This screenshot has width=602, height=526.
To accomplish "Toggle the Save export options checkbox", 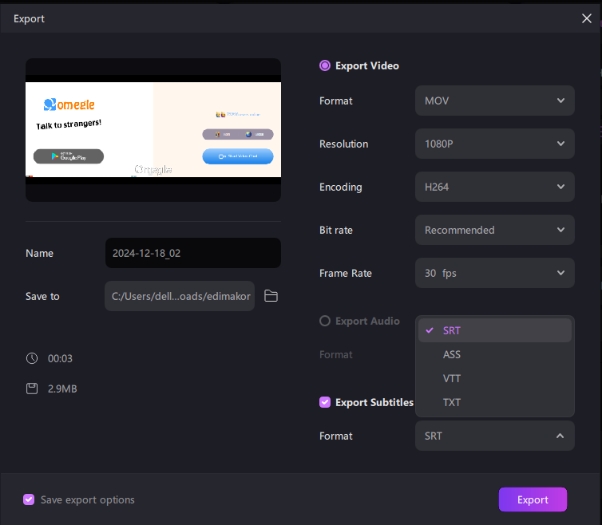I will [x=29, y=500].
